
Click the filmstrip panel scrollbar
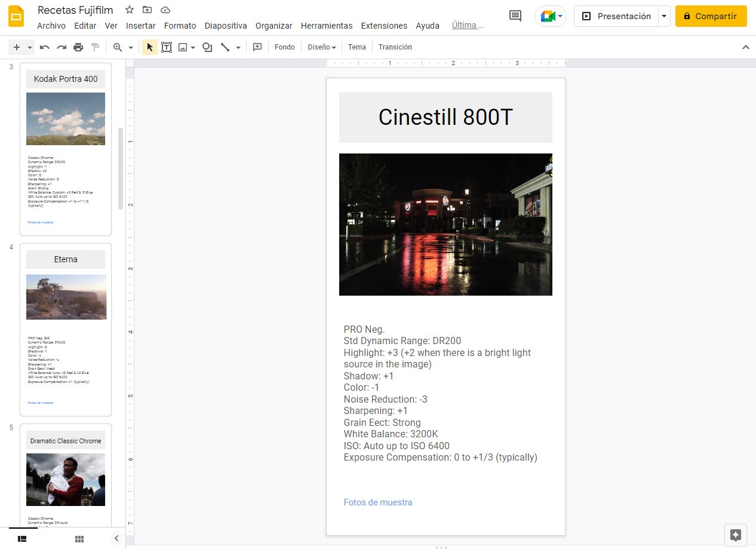pyautogui.click(x=121, y=168)
